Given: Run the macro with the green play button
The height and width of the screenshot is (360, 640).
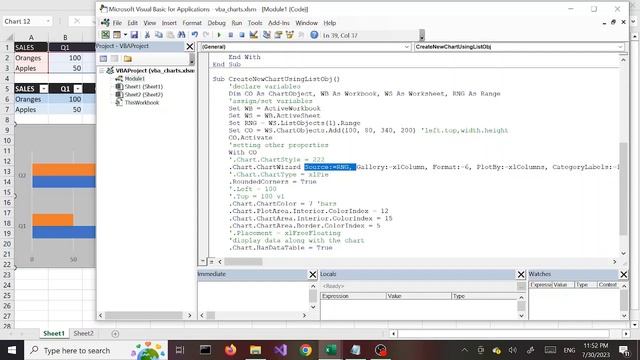Looking at the screenshot, I should point(219,35).
